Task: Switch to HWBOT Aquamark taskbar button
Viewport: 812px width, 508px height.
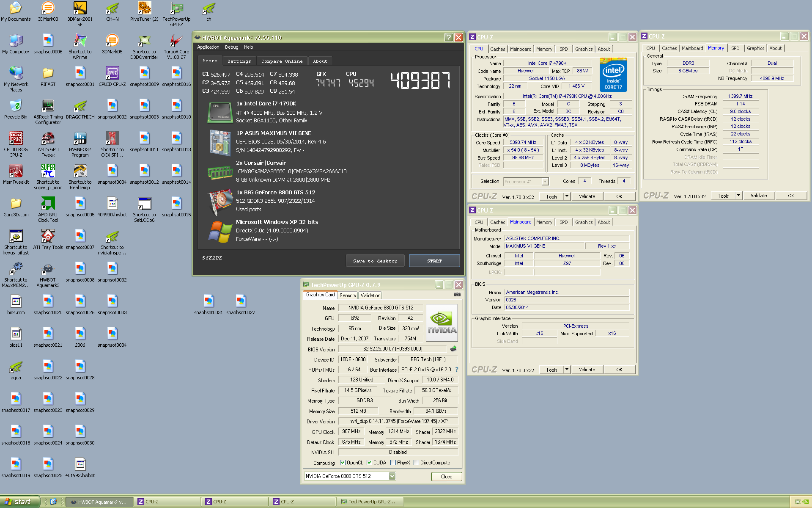Action: point(100,502)
